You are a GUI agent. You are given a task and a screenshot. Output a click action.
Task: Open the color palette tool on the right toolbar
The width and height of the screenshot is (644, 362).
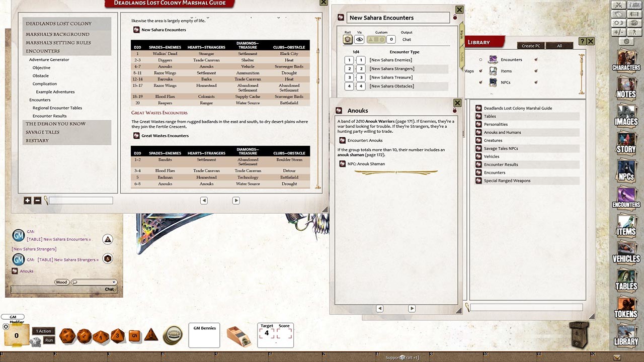tap(634, 22)
